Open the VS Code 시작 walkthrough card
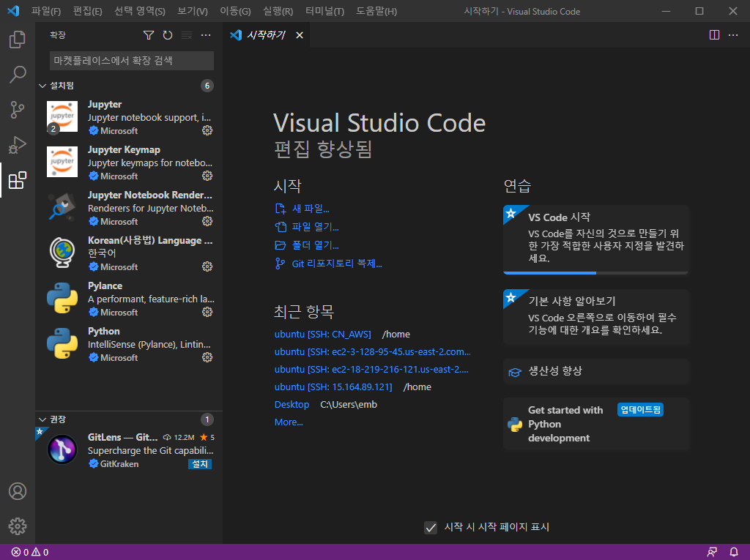Image resolution: width=750 pixels, height=560 pixels. [x=596, y=238]
